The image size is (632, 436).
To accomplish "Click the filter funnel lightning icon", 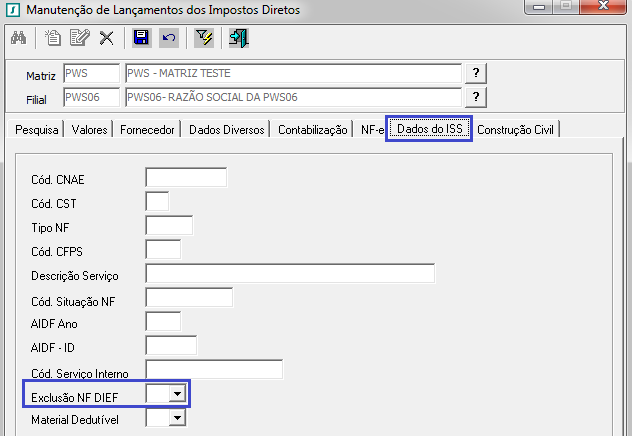I will 204,38.
